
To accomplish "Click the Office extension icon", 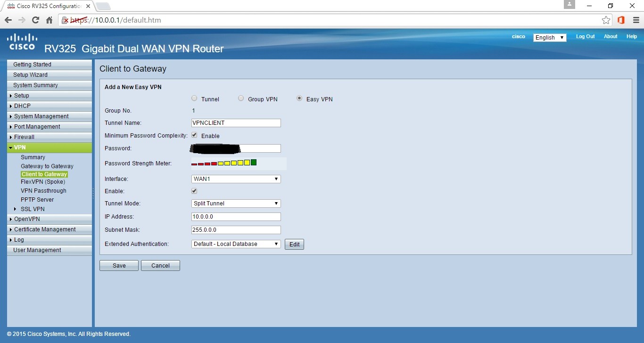I will tap(621, 20).
